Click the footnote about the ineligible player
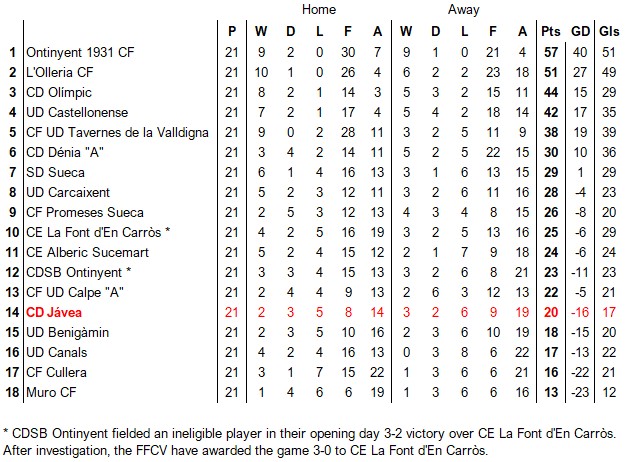This screenshot has height=462, width=626. coord(310,433)
